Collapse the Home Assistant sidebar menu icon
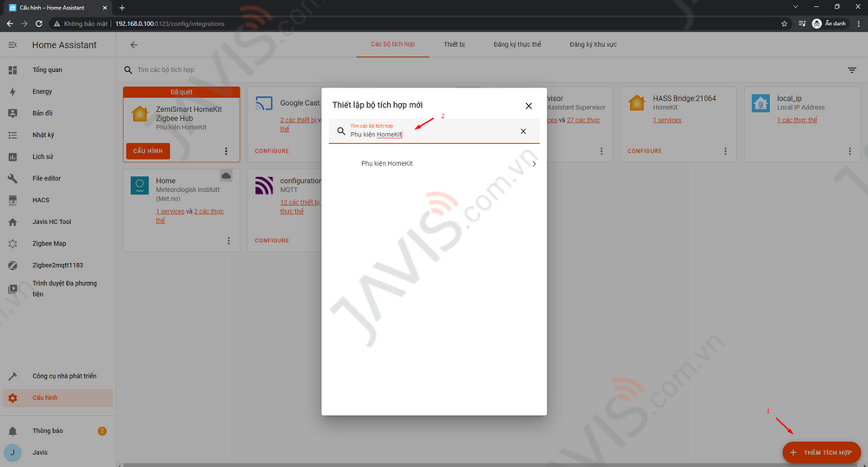This screenshot has height=467, width=868. coord(12,45)
